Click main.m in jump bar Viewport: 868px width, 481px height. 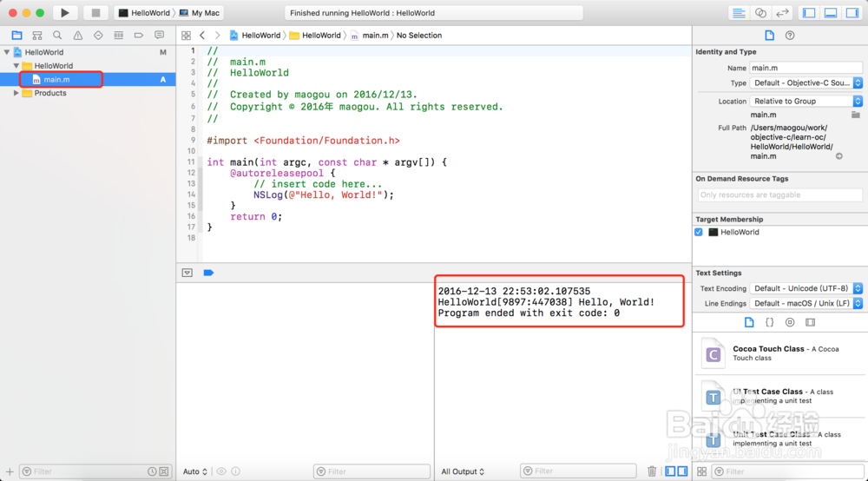click(x=369, y=36)
